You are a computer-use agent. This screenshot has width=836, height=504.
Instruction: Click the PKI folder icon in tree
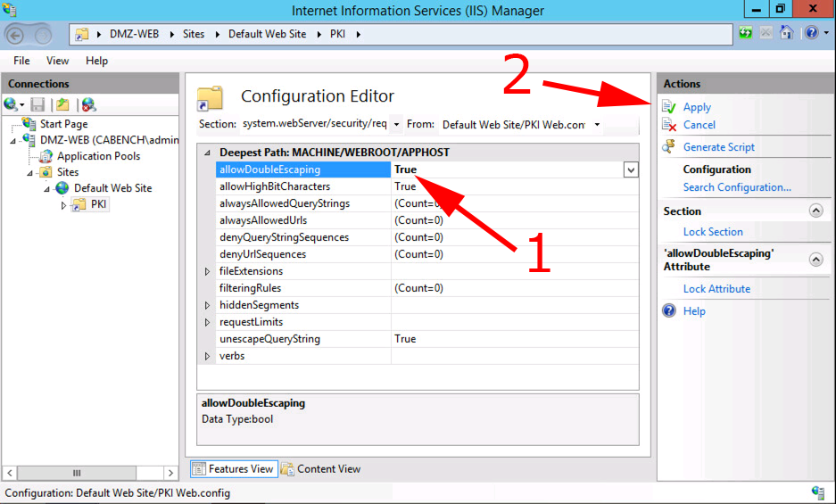coord(79,204)
